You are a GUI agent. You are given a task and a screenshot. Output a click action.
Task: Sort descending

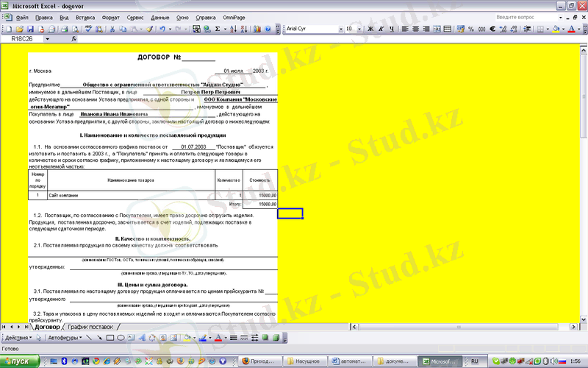pyautogui.click(x=244, y=29)
